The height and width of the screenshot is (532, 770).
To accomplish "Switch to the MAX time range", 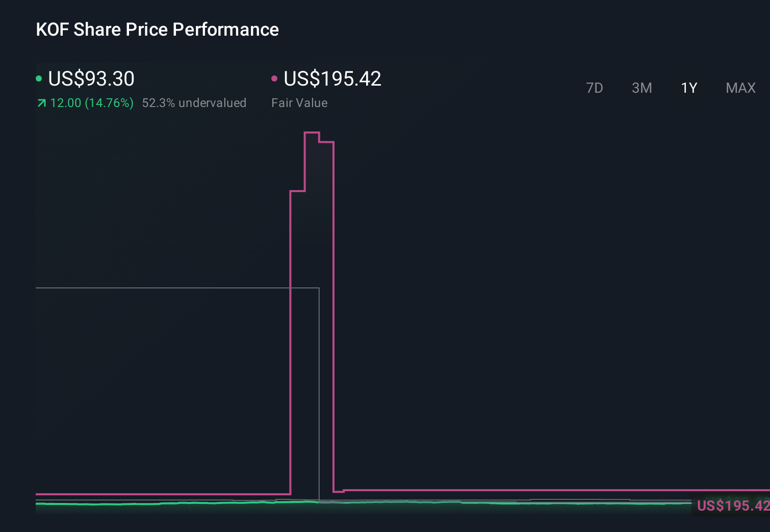I will pos(740,88).
